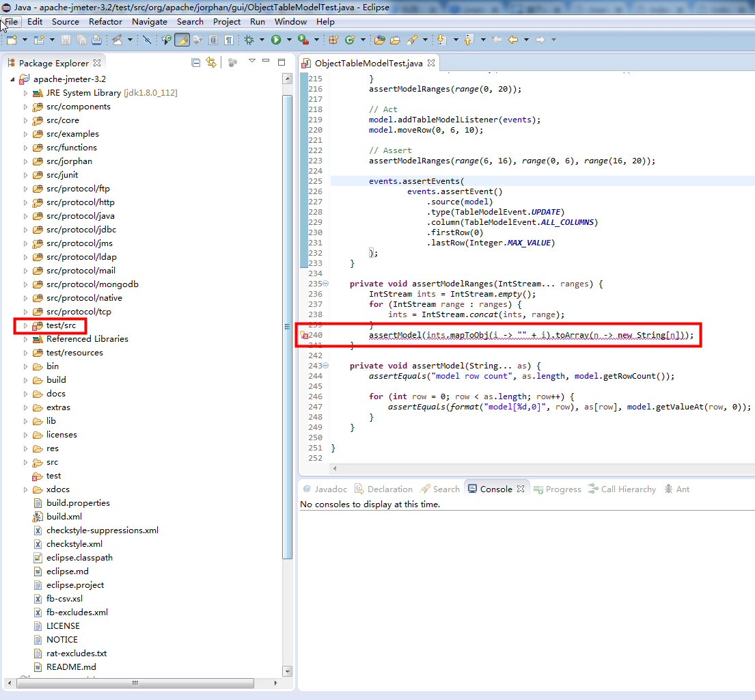Click the Search flashlight toolbar icon
The width and height of the screenshot is (755, 700).
[x=412, y=40]
